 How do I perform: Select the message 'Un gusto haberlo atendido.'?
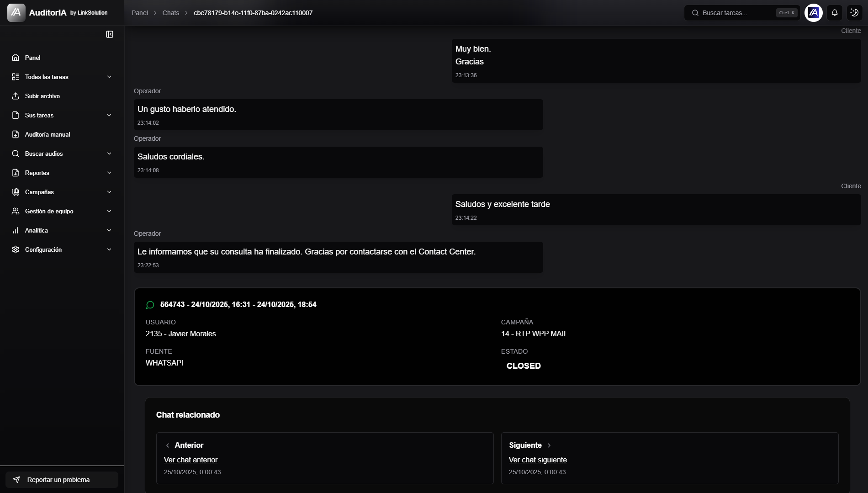339,115
